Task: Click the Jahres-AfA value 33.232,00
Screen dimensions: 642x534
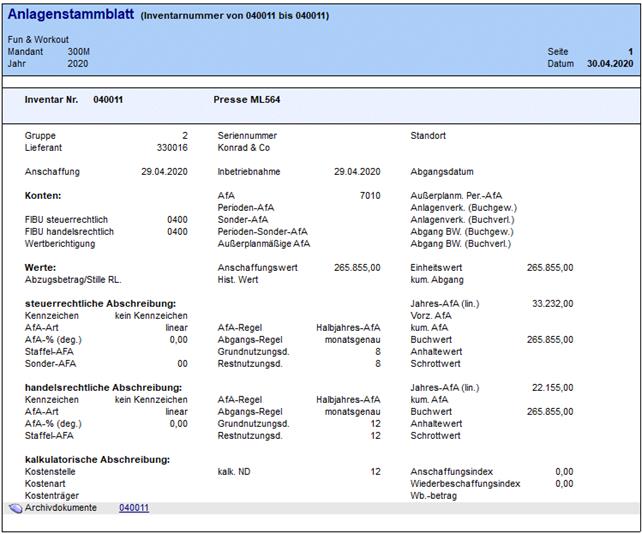Action: [552, 303]
